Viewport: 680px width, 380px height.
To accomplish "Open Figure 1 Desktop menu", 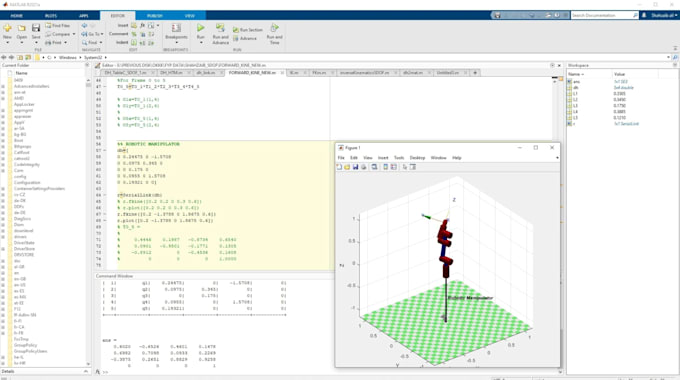I will (x=417, y=158).
